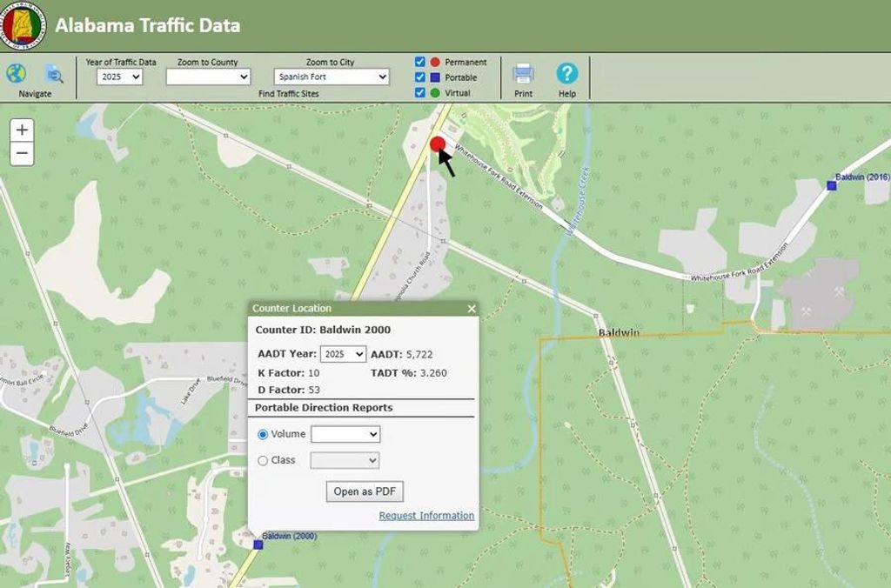This screenshot has height=588, width=891.
Task: Zoom out the map with minus button
Action: (x=22, y=153)
